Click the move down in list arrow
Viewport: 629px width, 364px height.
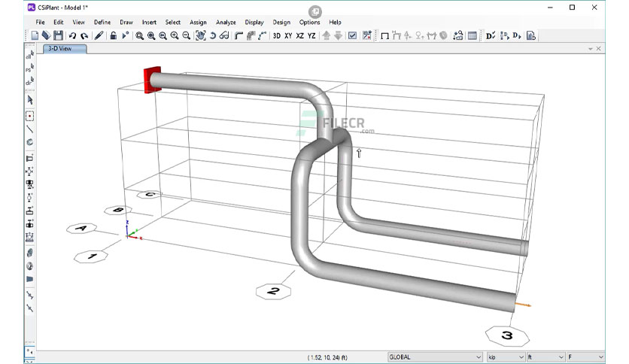tap(338, 35)
